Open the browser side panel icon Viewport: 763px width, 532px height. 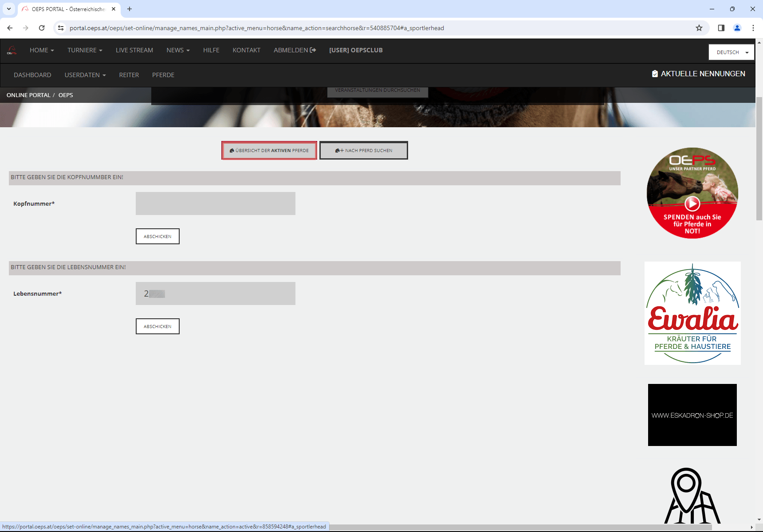coord(721,28)
